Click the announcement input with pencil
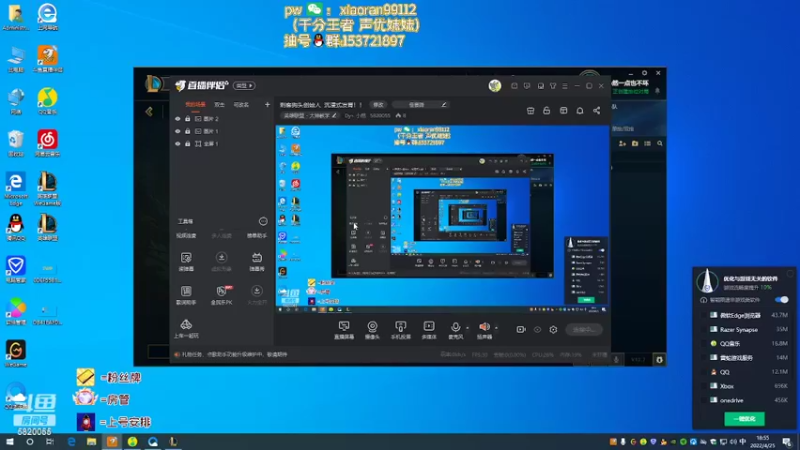Image resolution: width=800 pixels, height=450 pixels. [420, 105]
